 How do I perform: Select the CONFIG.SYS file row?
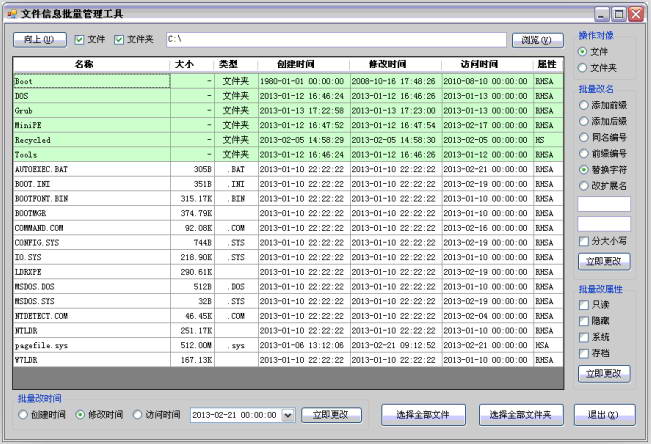click(288, 243)
